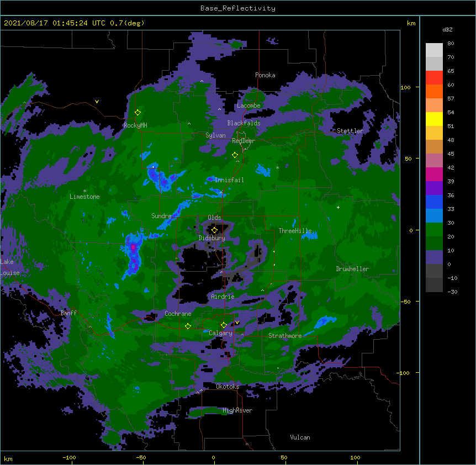Click the -100 tick on the bottom axis
Image resolution: width=476 pixels, height=465 pixels.
69,457
